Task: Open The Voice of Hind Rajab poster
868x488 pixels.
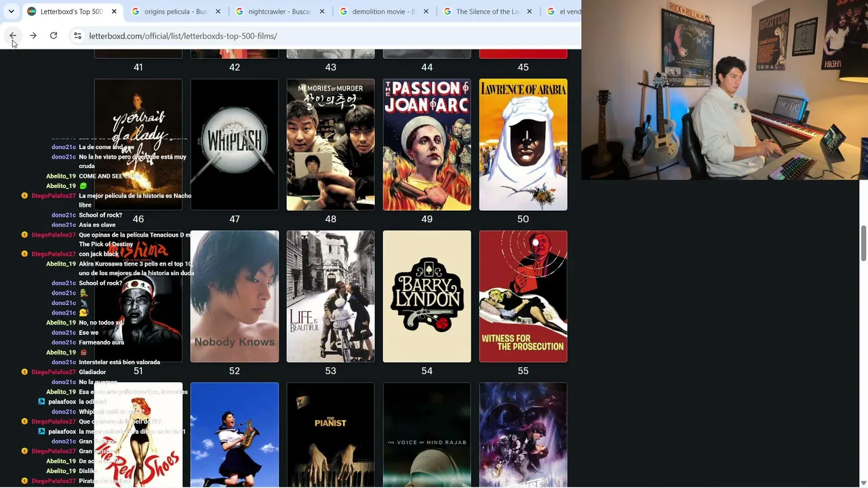Action: point(427,435)
